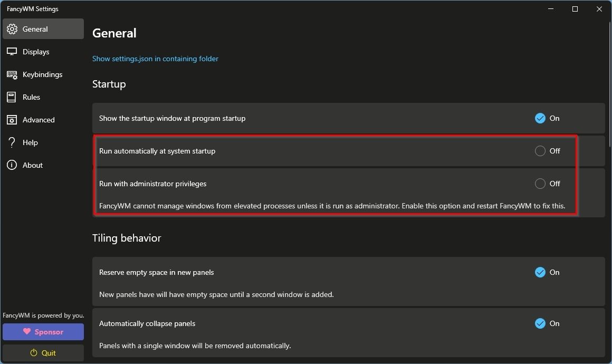Screen dimensions: 612x364
Task: Turn off automatically collapse panels
Action: [x=540, y=323]
